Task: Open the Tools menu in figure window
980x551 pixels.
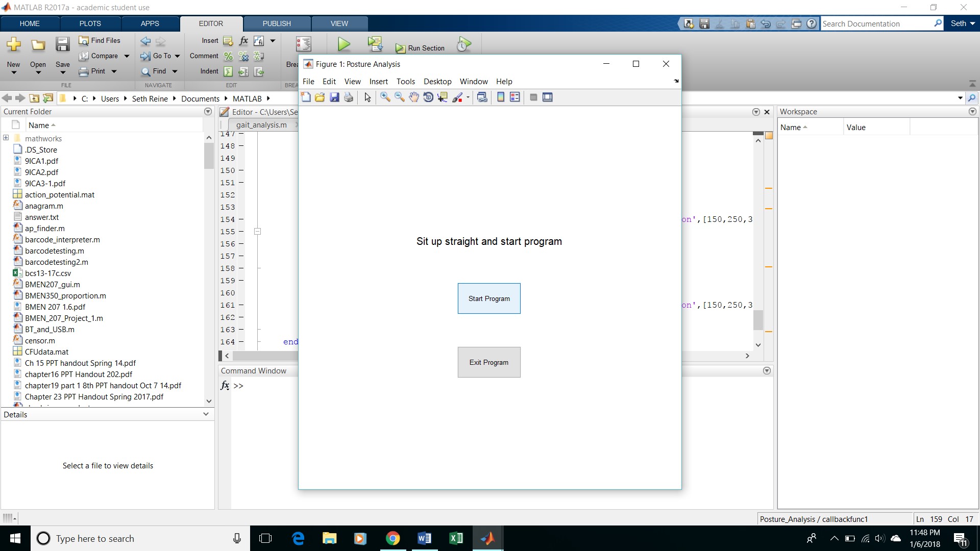Action: point(405,82)
